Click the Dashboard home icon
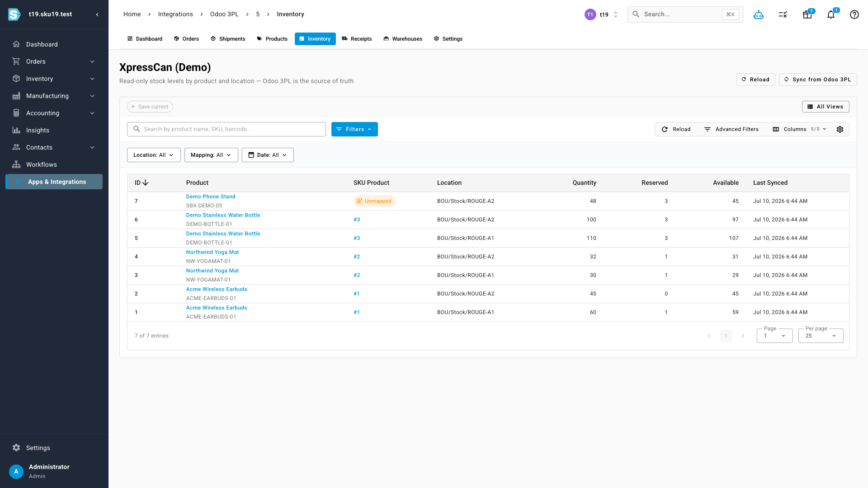Viewport: 868px width, 488px height. 16,44
